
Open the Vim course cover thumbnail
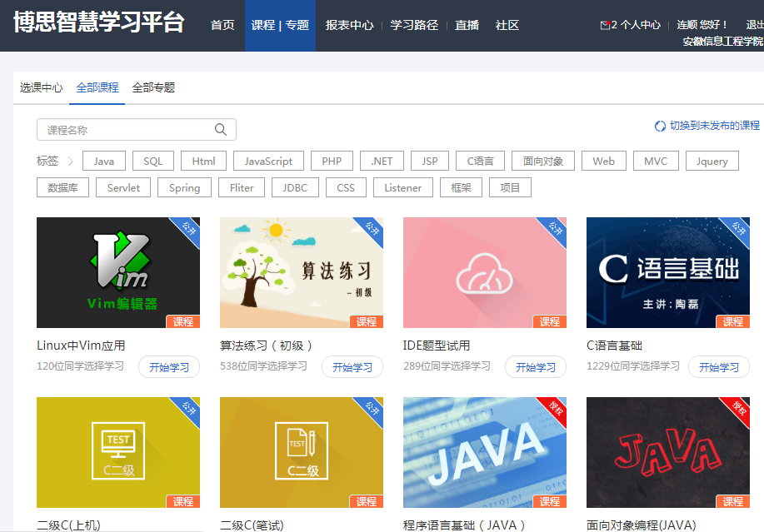(x=117, y=272)
